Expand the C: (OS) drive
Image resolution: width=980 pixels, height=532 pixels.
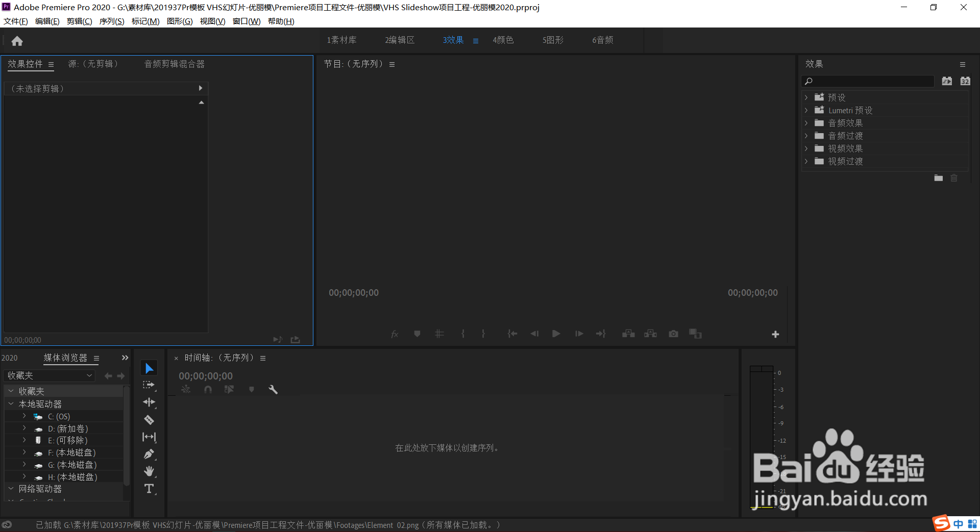point(24,416)
